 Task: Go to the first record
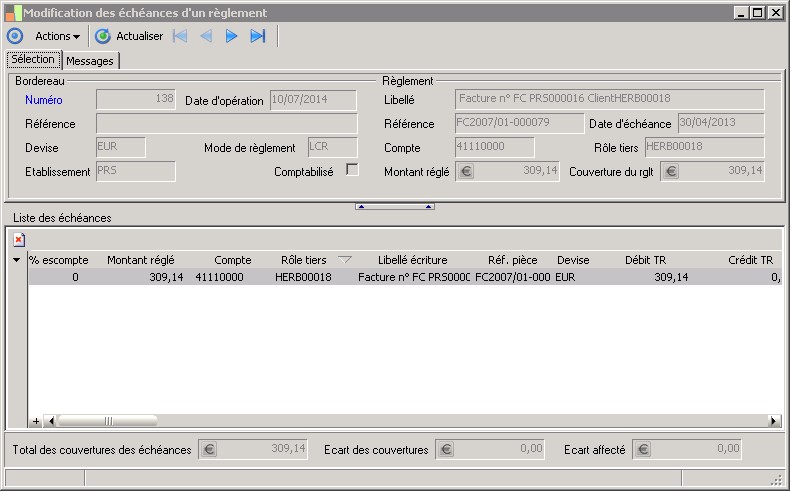(x=180, y=36)
